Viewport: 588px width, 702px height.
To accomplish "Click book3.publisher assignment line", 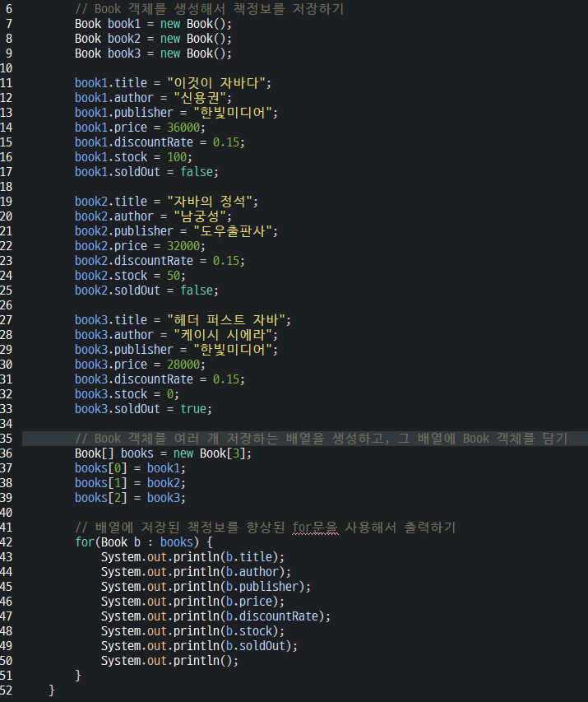I will pyautogui.click(x=176, y=349).
